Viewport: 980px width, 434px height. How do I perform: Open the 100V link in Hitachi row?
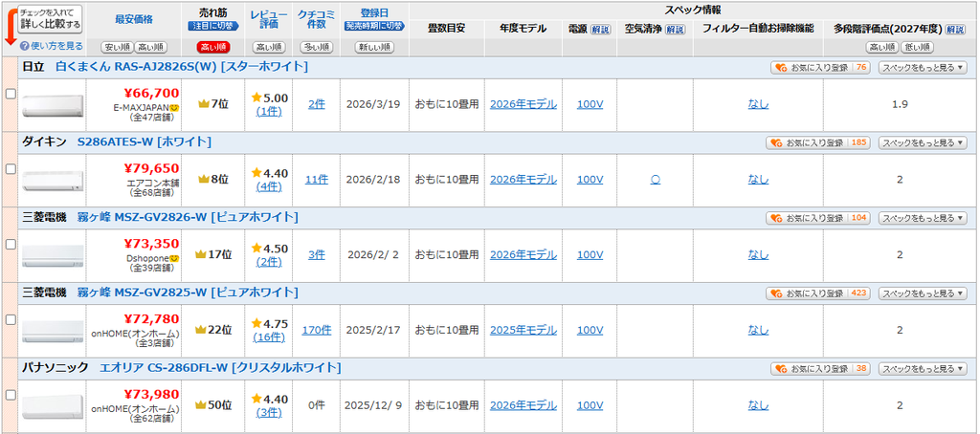(590, 104)
